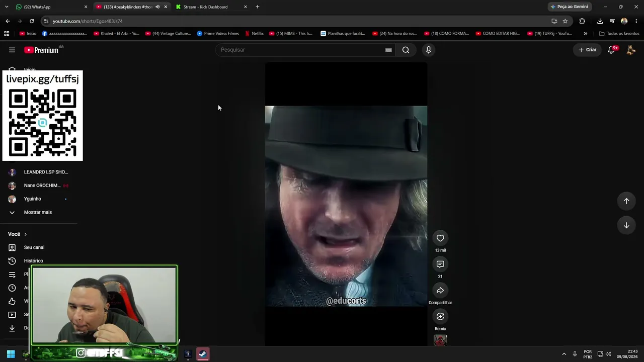
Task: Switch keyboard language POR PTB2
Action: [x=588, y=354]
